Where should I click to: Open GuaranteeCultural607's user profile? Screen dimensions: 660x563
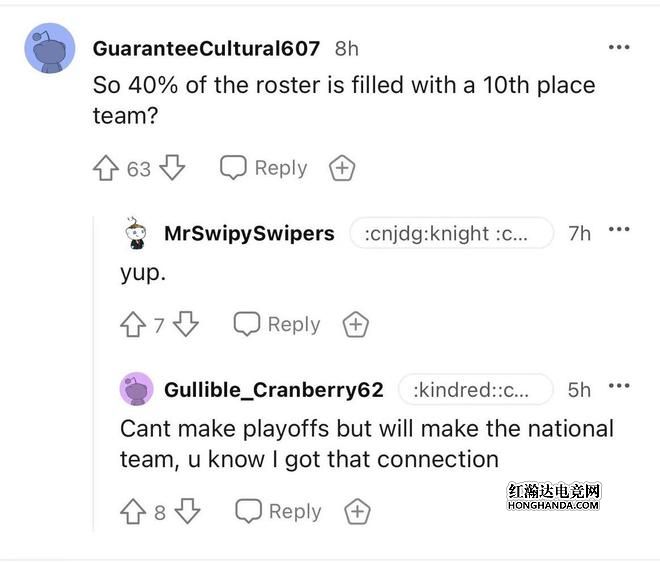[206, 48]
